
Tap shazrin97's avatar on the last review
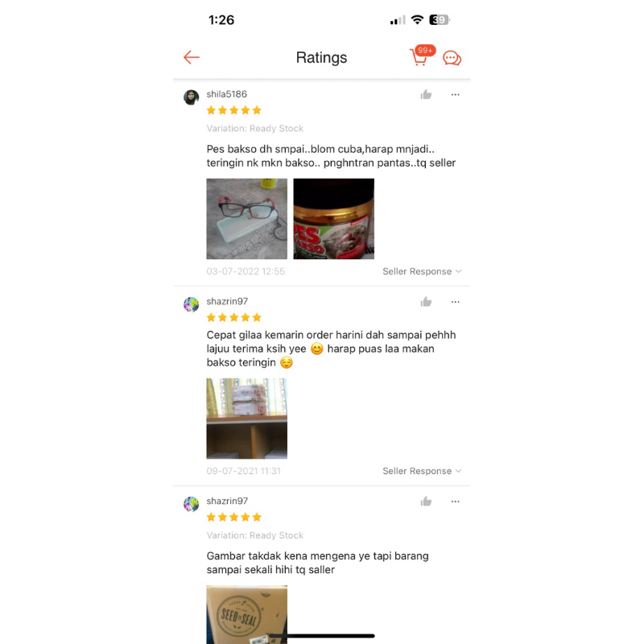(x=191, y=504)
